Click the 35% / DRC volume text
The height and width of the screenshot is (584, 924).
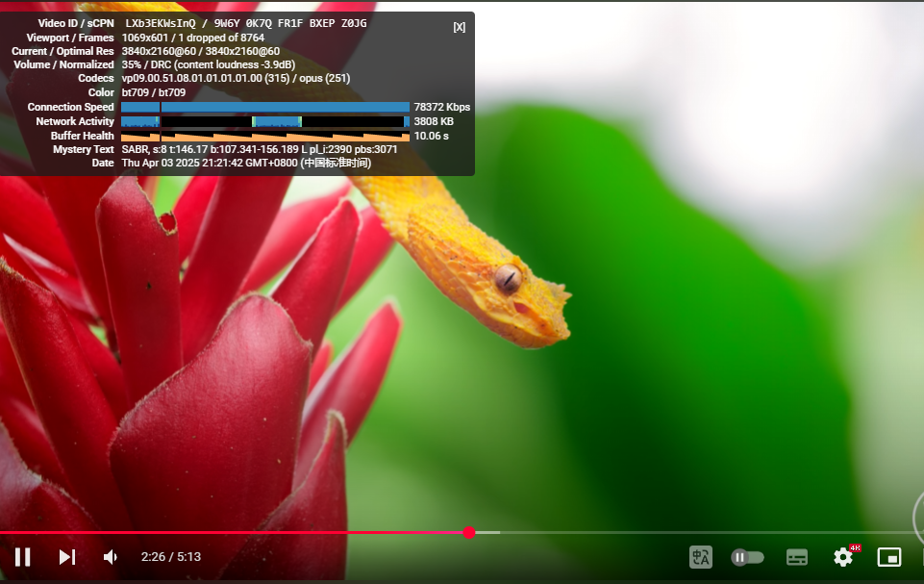tap(208, 64)
